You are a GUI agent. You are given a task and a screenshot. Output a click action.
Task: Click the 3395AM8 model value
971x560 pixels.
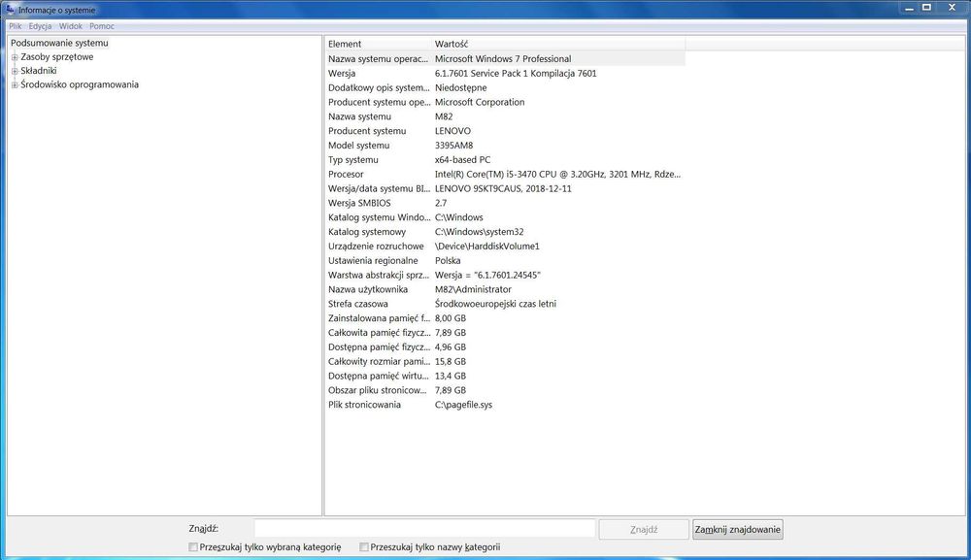[x=453, y=146]
